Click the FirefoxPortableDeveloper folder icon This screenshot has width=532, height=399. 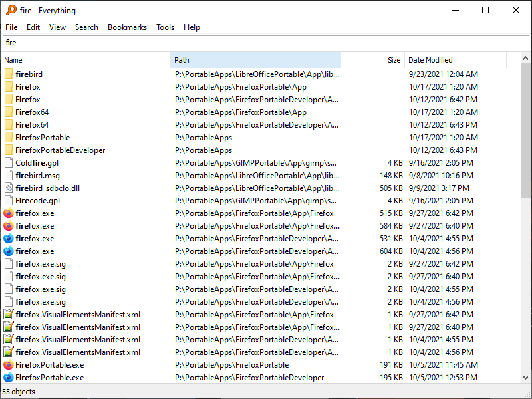click(x=9, y=150)
